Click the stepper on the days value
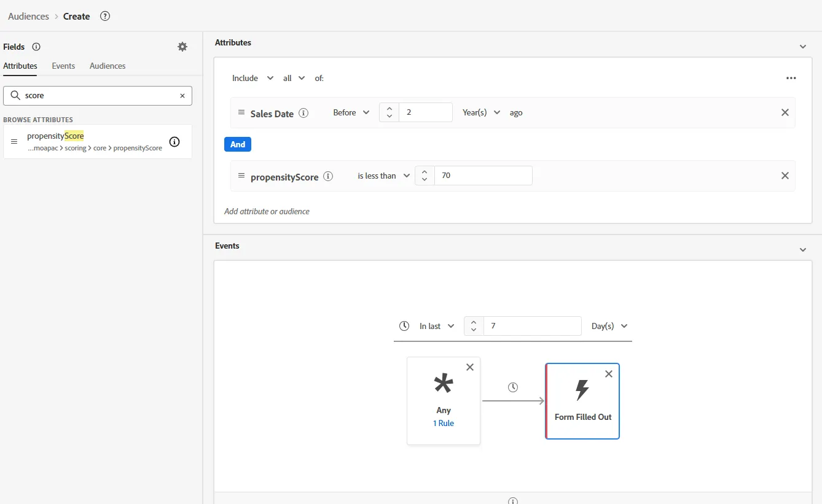822x504 pixels. tap(474, 326)
